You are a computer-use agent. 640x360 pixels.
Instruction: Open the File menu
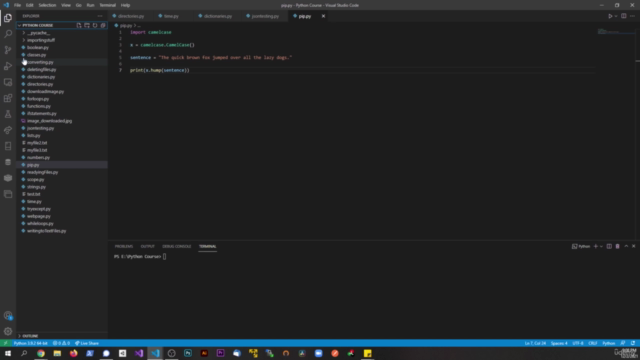[x=17, y=5]
